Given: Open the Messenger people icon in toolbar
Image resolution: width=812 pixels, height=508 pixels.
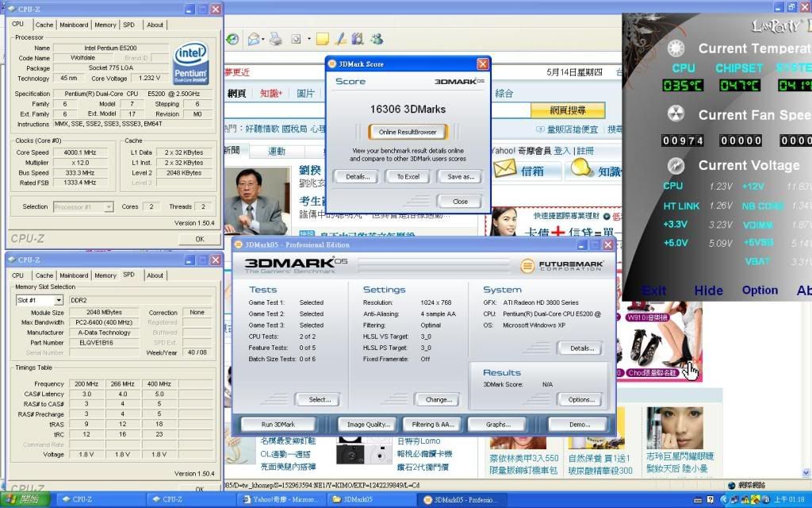Looking at the screenshot, I should (x=377, y=39).
